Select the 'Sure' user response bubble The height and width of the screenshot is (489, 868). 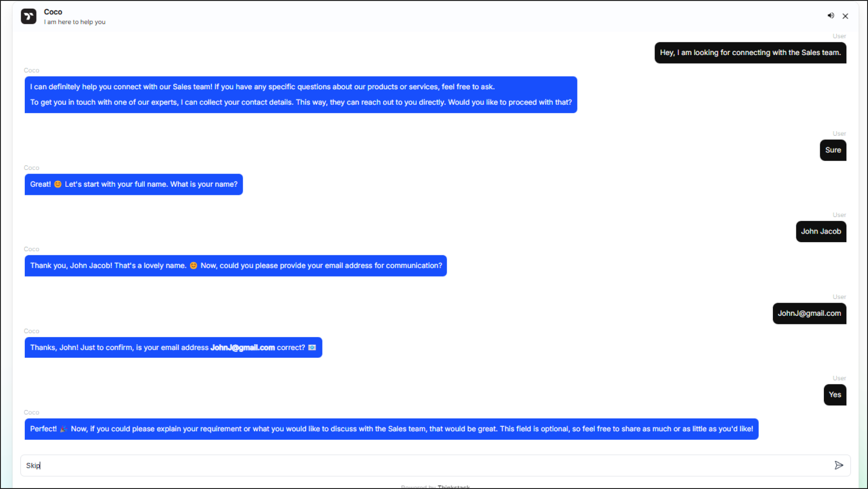[x=833, y=150]
